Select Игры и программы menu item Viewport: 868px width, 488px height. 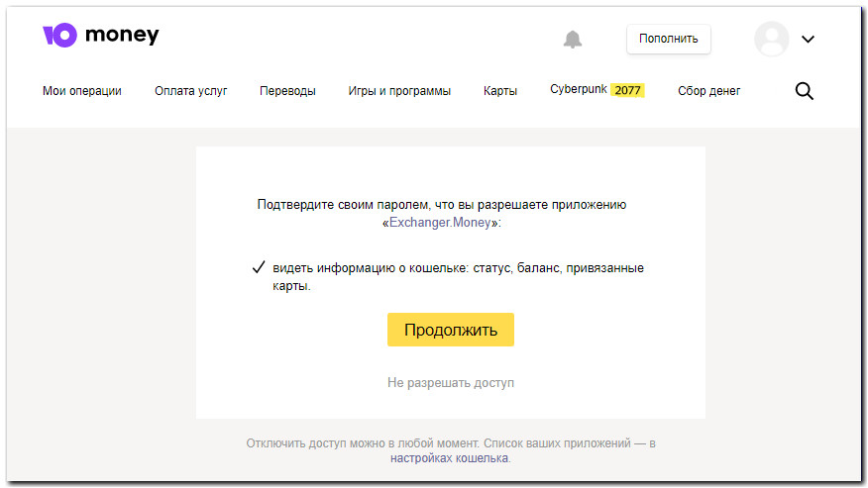tap(399, 91)
